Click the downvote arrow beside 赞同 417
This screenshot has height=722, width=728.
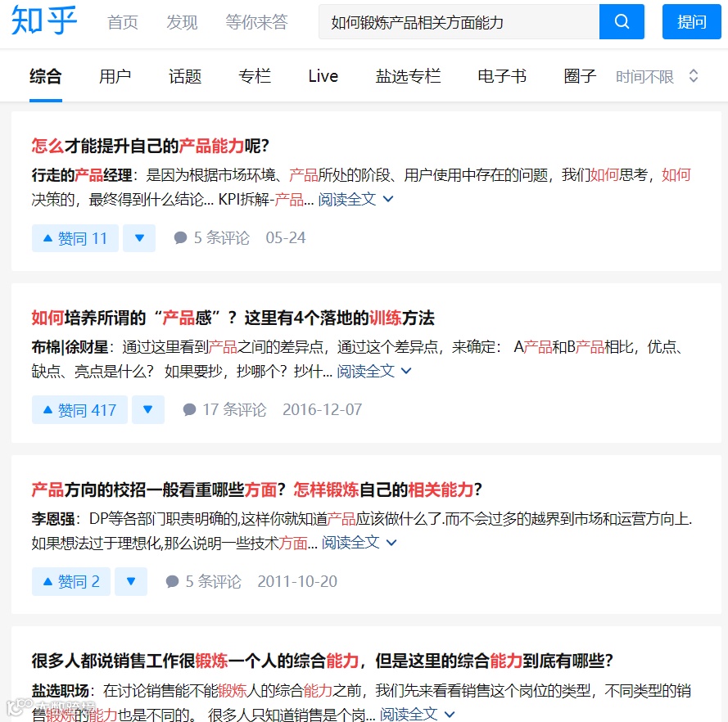[x=148, y=409]
